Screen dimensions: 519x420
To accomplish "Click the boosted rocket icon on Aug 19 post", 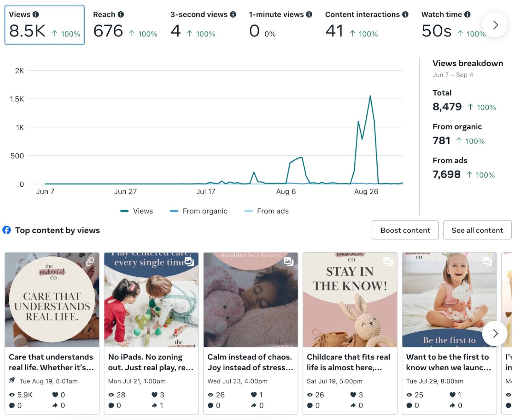I will point(12,380).
